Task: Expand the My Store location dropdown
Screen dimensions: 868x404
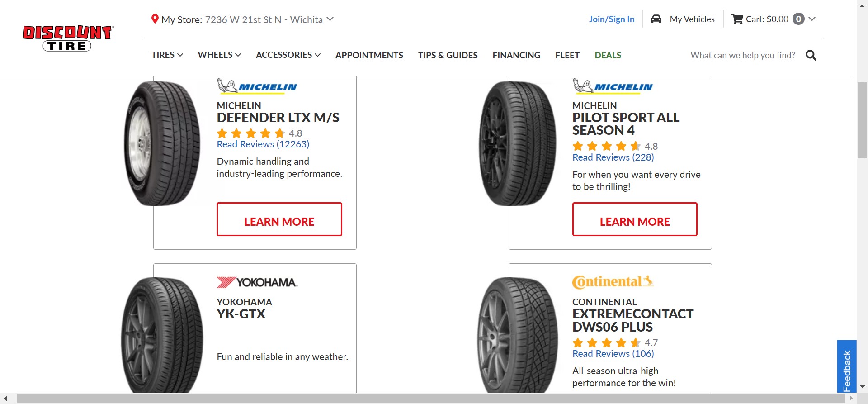Action: coord(330,19)
